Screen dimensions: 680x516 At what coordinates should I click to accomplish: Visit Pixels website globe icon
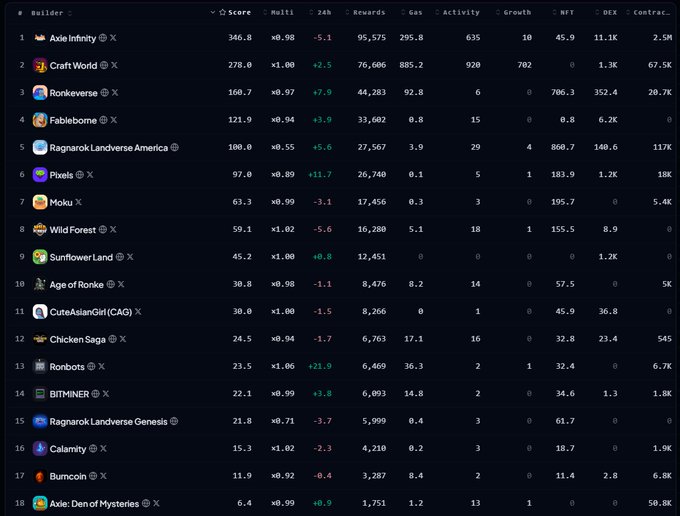pos(80,174)
